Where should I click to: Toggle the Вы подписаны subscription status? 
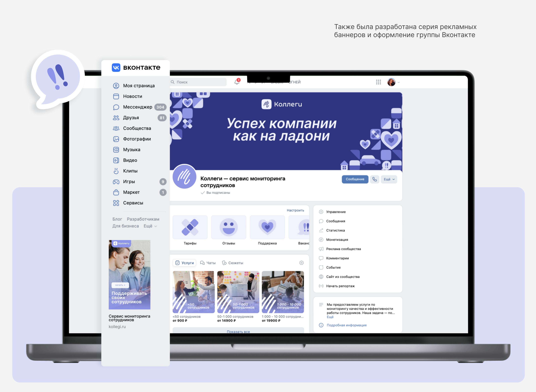tap(216, 193)
